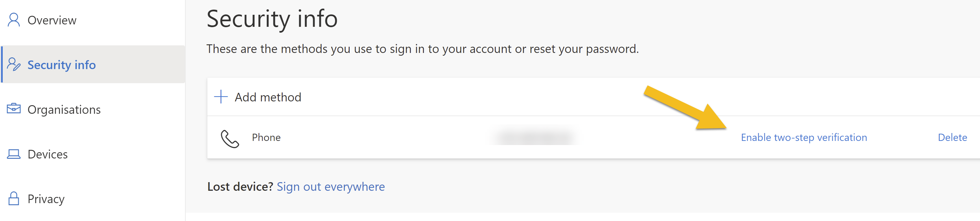Enable two-step verification for the phone

tap(804, 137)
